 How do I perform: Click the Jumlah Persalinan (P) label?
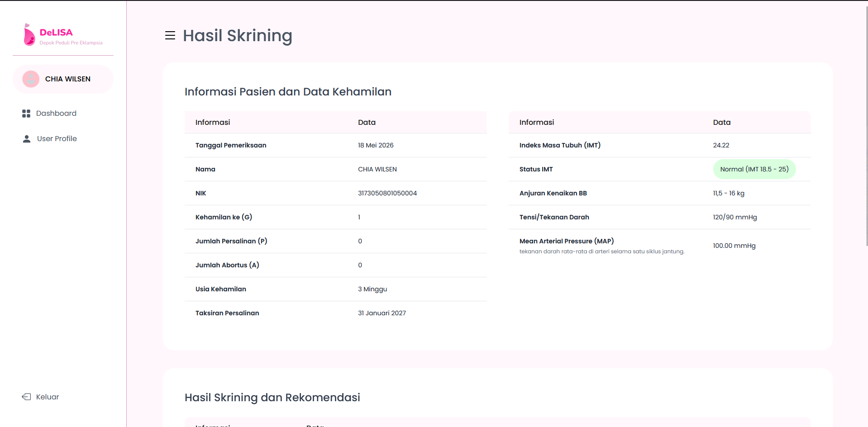pos(231,241)
